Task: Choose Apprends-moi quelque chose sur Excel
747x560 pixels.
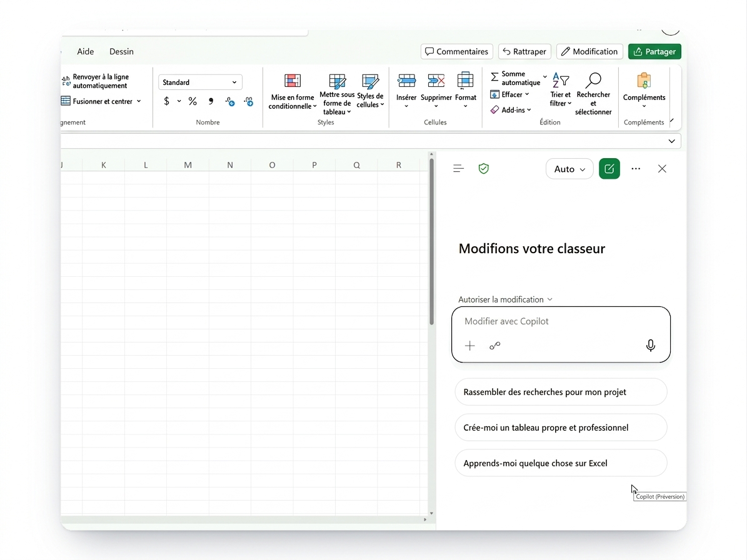Action: [561, 463]
